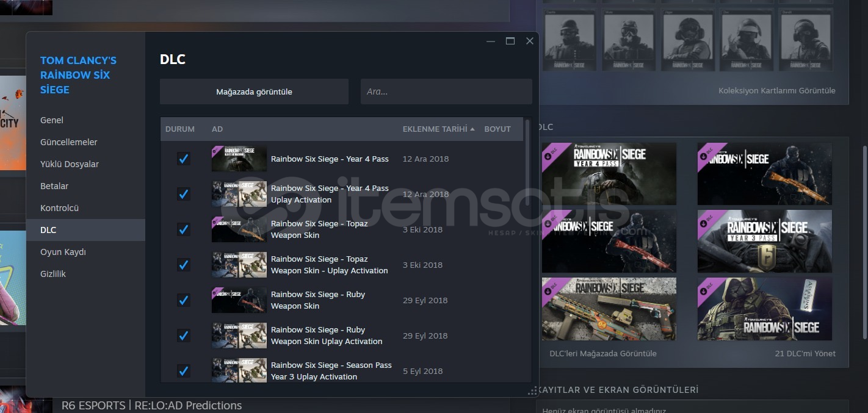Image resolution: width=868 pixels, height=413 pixels.
Task: Select 'Topaz Weapon Skin - Uplay Activation' name
Action: [x=330, y=265]
